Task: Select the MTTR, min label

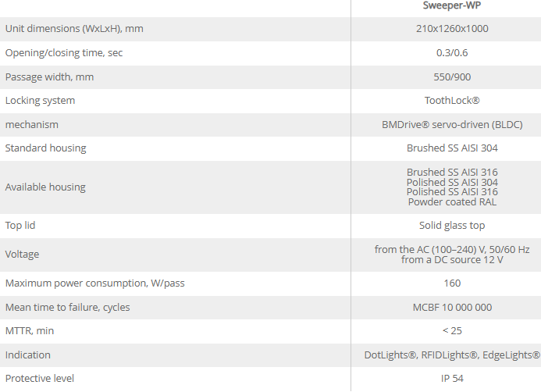Action: [30, 330]
